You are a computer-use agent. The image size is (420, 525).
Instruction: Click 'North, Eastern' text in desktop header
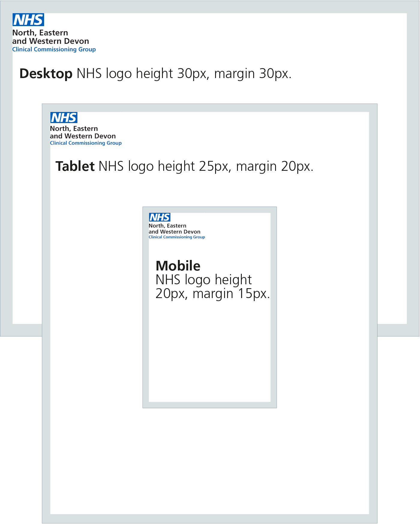[40, 33]
